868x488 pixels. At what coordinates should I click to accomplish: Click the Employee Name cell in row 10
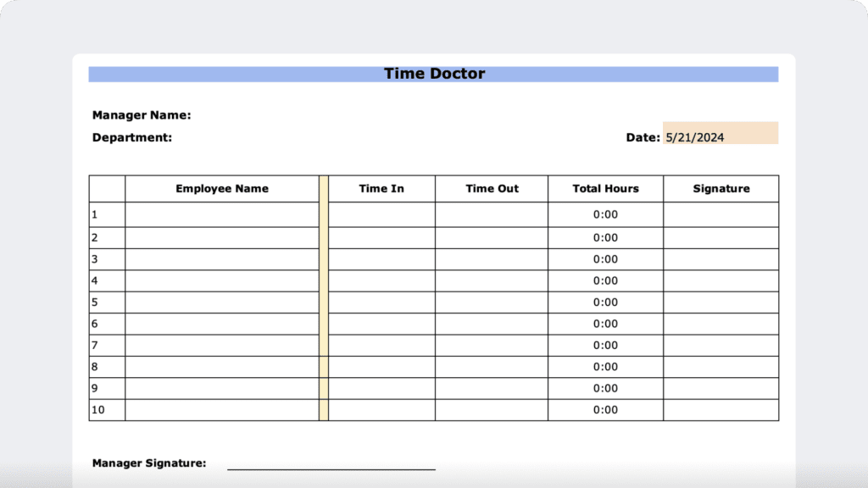coord(220,409)
